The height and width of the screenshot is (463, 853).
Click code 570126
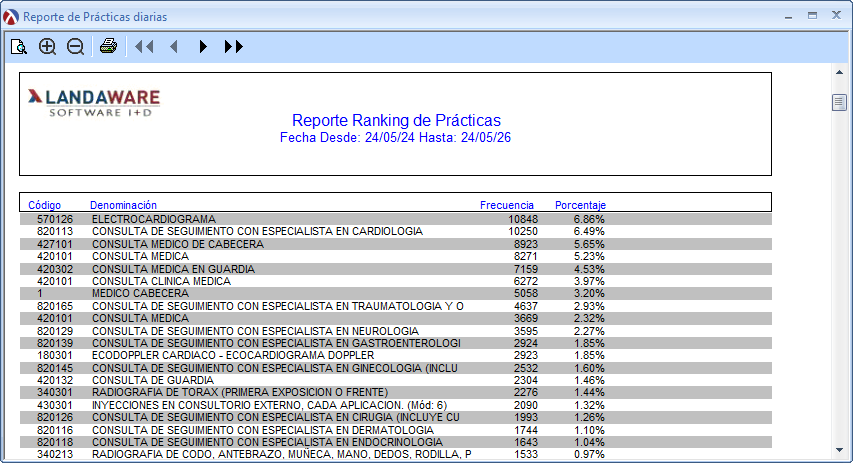pyautogui.click(x=55, y=219)
